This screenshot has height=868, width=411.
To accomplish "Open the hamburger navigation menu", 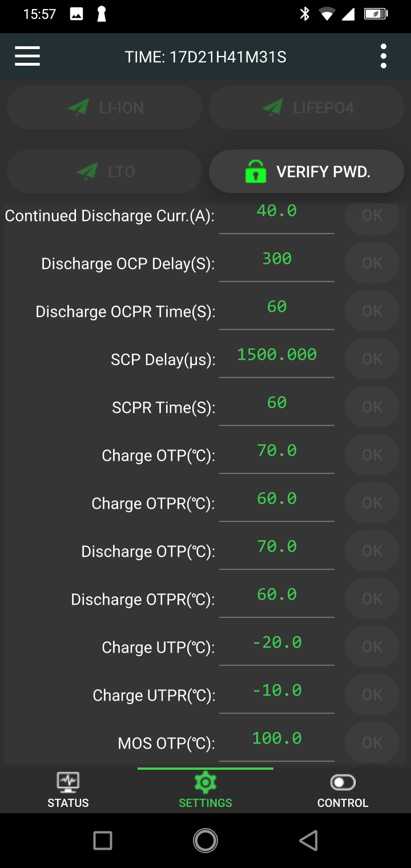I will click(27, 57).
